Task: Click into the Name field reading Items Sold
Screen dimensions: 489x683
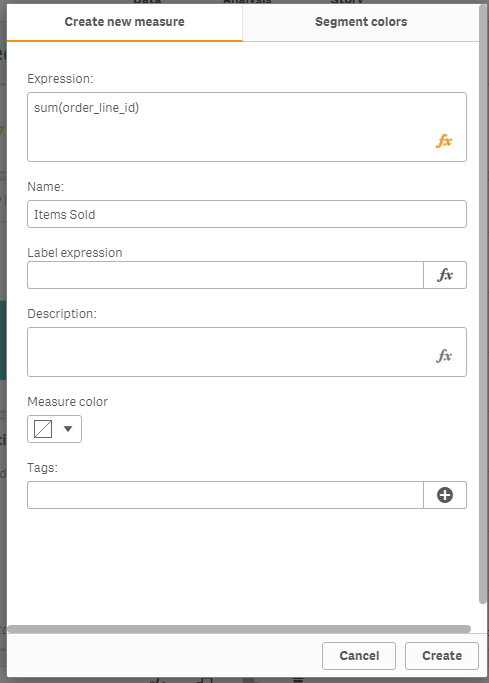Action: pyautogui.click(x=247, y=214)
